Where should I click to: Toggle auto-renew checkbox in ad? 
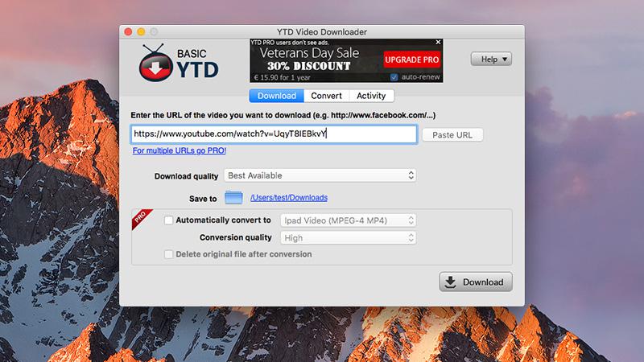394,76
